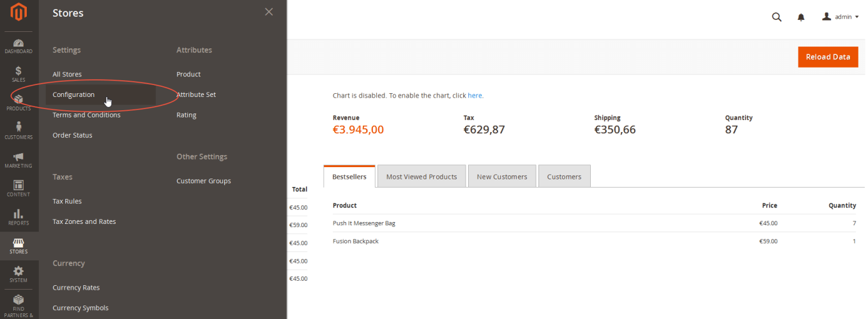
Task: Click the Reload Data button
Action: tap(828, 57)
